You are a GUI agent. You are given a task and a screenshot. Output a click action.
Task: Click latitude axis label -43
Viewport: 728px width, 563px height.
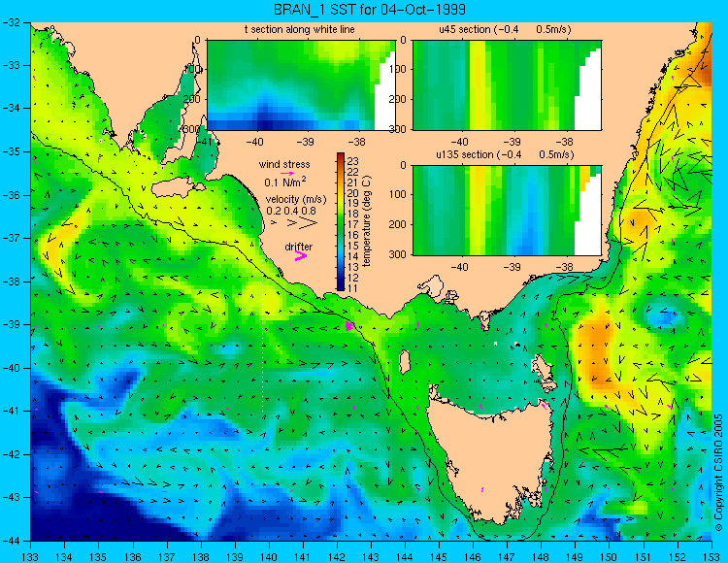[11, 498]
